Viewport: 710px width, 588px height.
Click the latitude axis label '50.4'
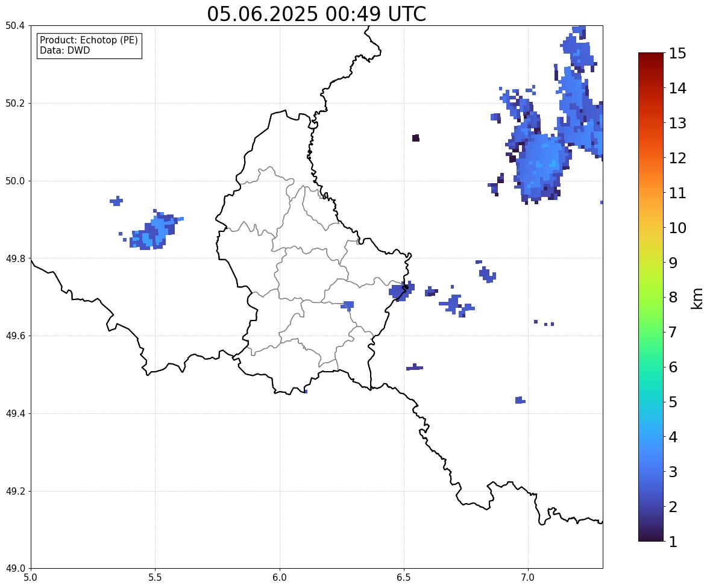[15, 26]
